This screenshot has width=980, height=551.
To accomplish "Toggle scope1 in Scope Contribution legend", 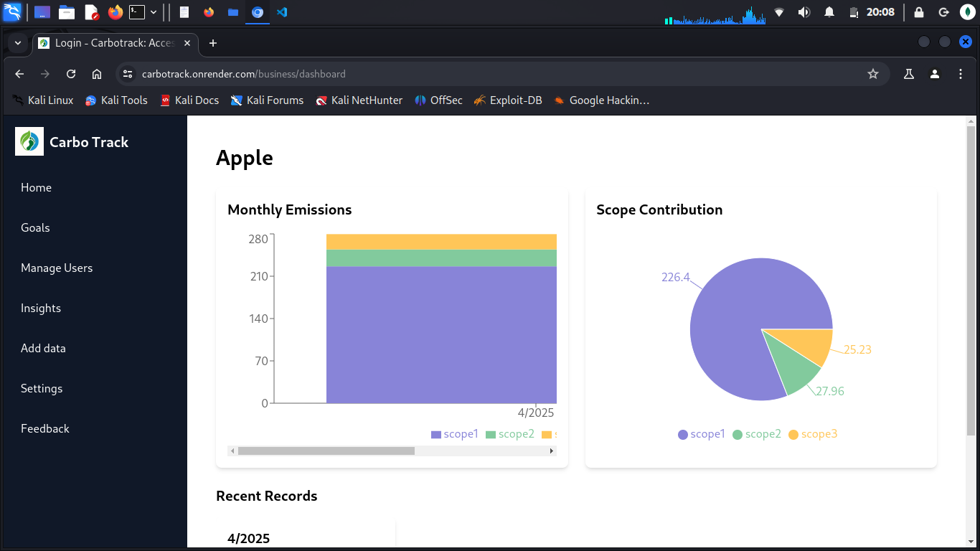I will (x=702, y=434).
